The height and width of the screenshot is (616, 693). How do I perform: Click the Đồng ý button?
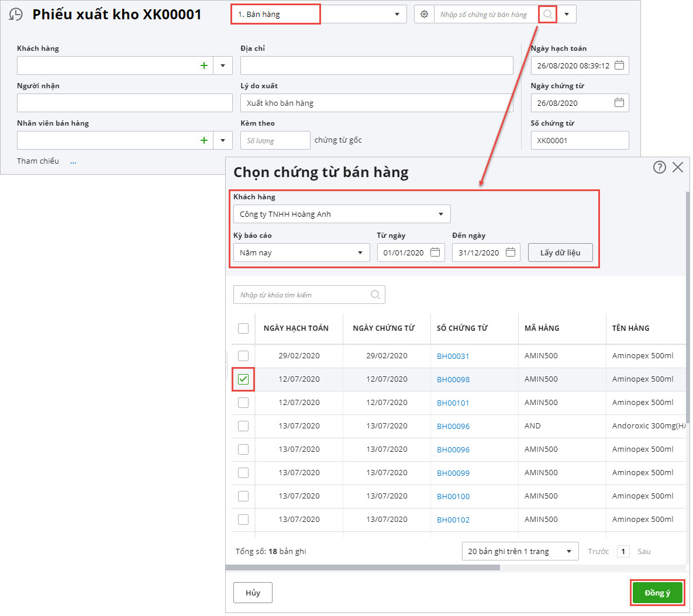click(x=657, y=593)
